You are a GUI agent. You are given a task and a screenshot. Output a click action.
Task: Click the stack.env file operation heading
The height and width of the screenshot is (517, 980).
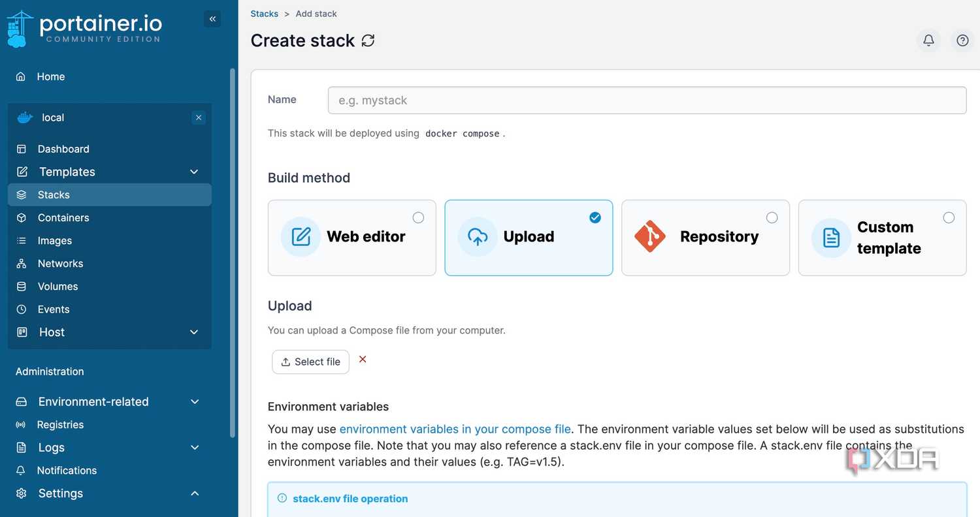coord(350,499)
